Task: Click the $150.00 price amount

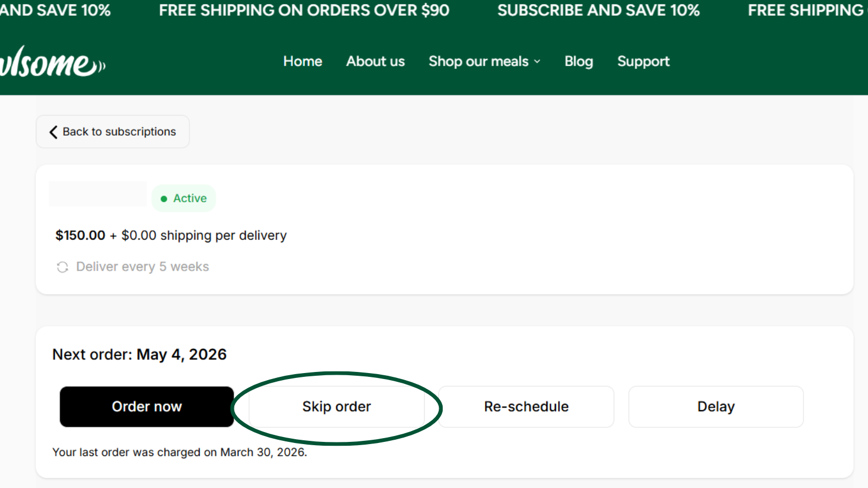Action: (80, 235)
